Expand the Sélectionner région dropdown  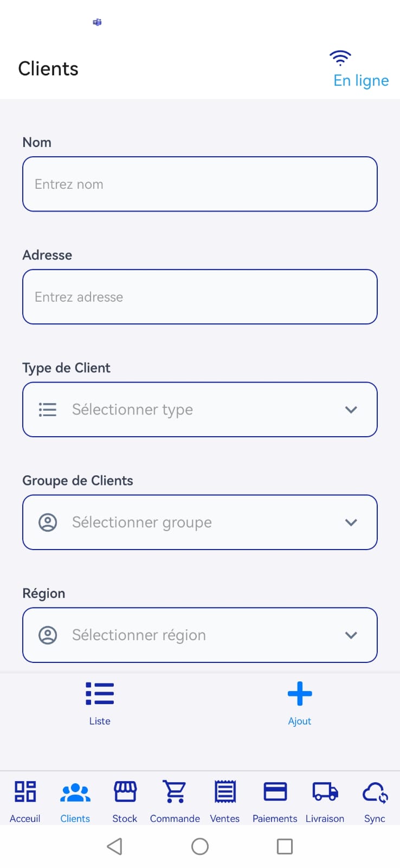click(x=199, y=635)
